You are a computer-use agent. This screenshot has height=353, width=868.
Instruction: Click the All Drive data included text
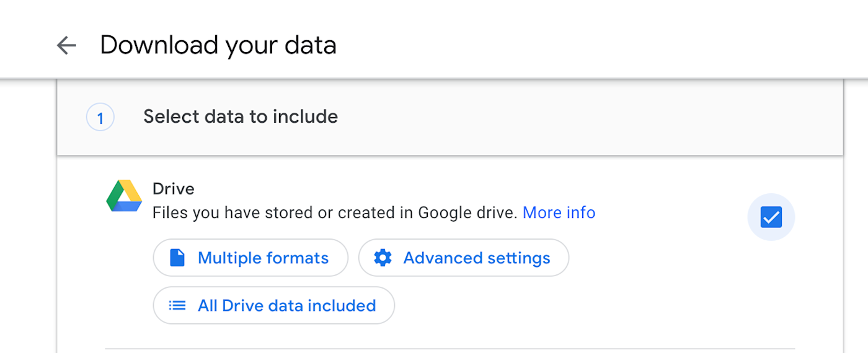click(x=286, y=305)
